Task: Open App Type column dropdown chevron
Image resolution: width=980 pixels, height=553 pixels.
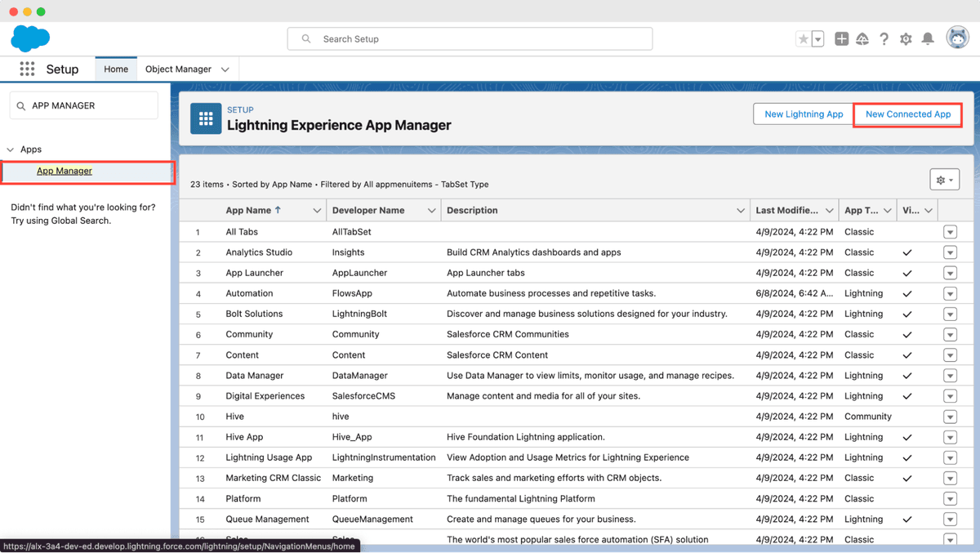Action: coord(889,211)
